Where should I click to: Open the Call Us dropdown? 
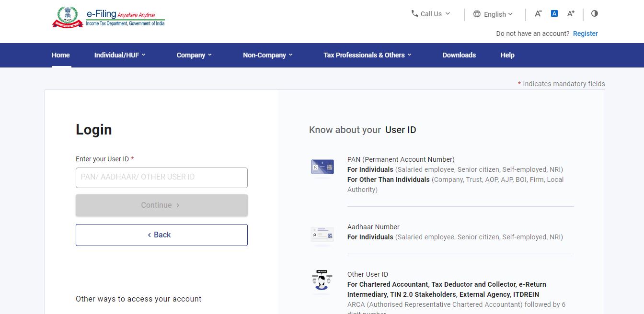[x=431, y=14]
